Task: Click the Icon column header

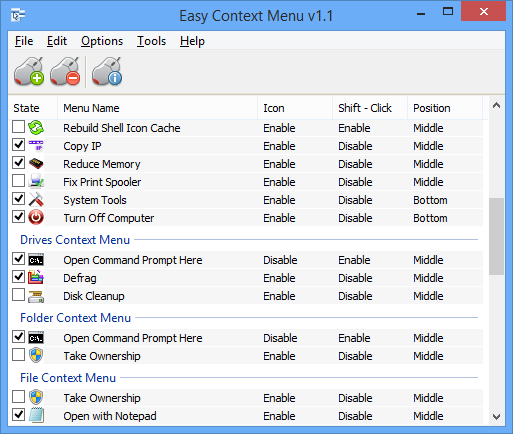Action: click(295, 108)
